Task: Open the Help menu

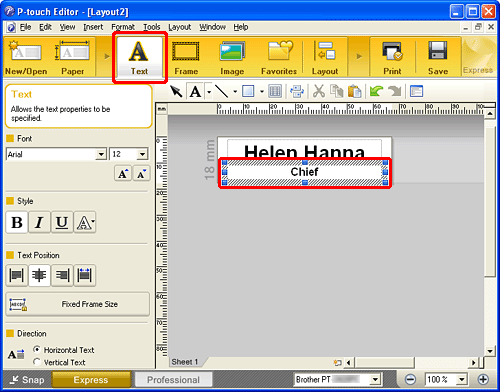Action: [240, 27]
